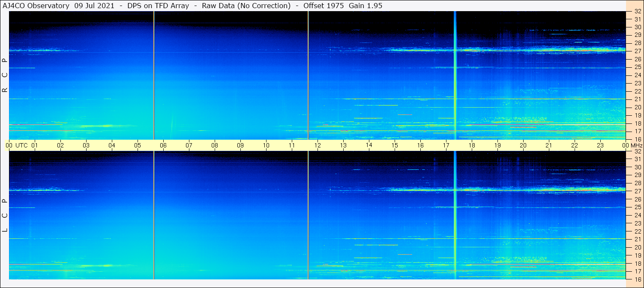
Task: Select the date '09 Jul 2021'
Action: [x=94, y=6]
